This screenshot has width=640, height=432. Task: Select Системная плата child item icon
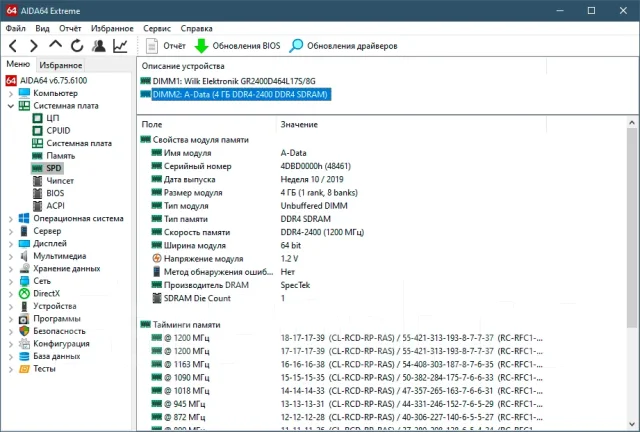(37, 143)
